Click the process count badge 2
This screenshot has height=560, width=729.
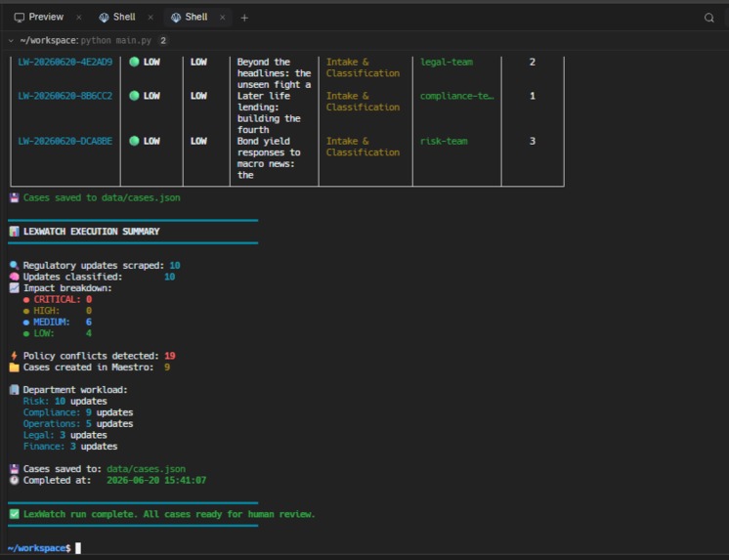tap(163, 41)
